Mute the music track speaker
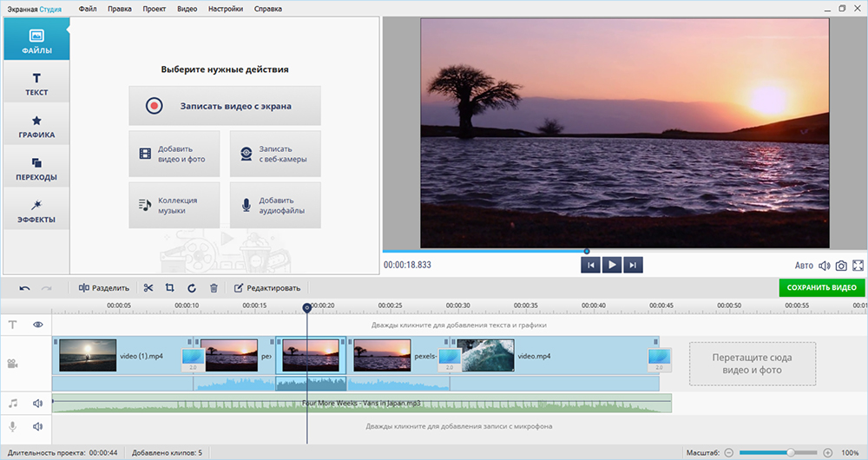 [38, 404]
